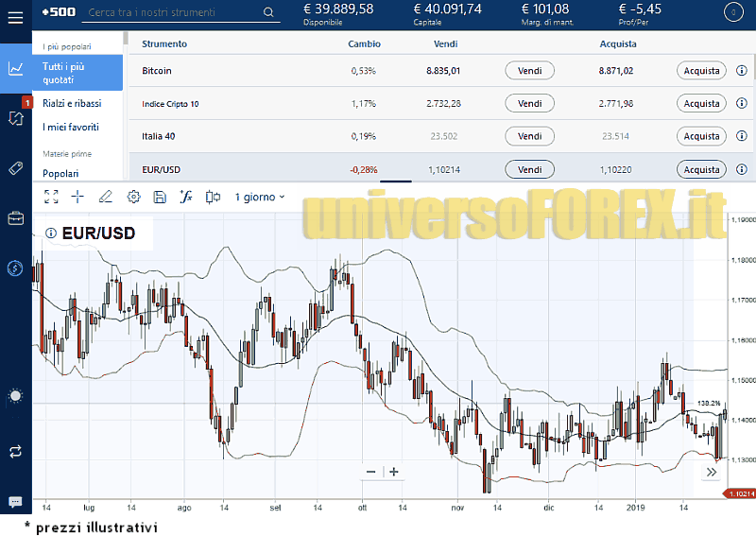This screenshot has width=756, height=536.
Task: Zoom out the chart with minus
Action: coord(370,472)
